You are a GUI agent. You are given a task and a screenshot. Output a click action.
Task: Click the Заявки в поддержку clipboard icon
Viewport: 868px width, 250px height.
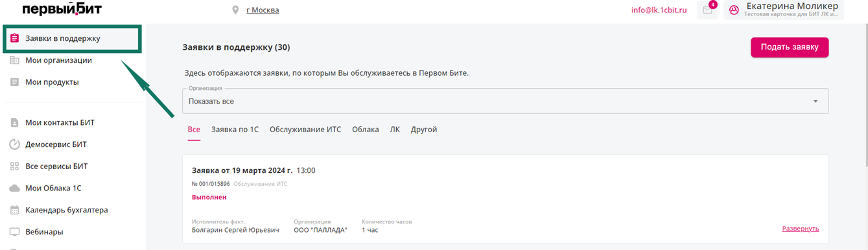coord(15,38)
